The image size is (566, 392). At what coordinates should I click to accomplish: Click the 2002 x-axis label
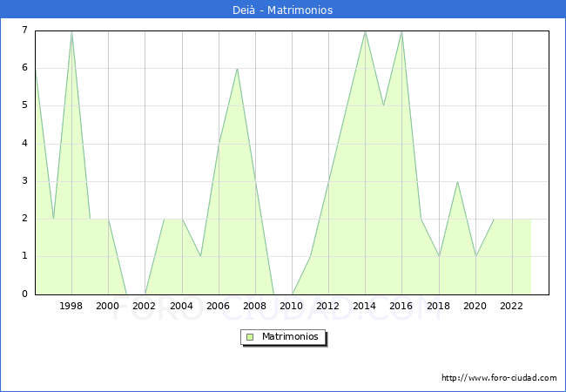144,306
